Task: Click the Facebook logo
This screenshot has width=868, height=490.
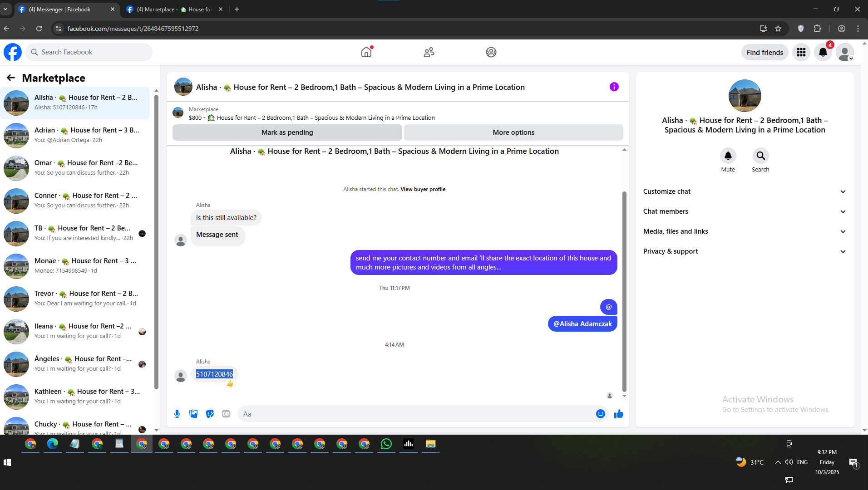Action: [13, 52]
